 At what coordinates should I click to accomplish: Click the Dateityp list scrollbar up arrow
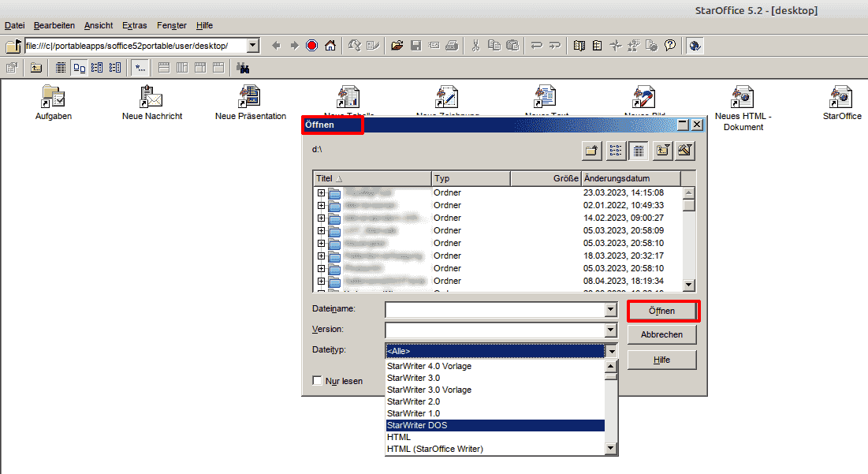(x=611, y=366)
